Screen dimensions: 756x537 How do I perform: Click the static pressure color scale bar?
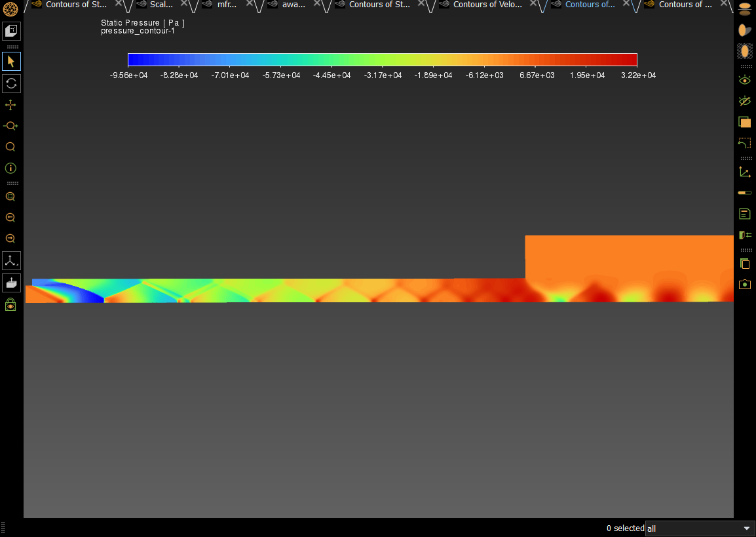pos(383,59)
